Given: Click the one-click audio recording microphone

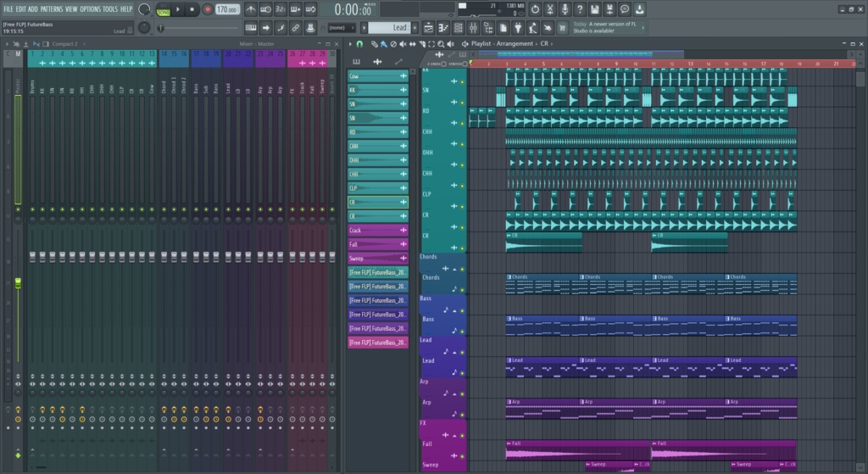Looking at the screenshot, I should (x=565, y=9).
